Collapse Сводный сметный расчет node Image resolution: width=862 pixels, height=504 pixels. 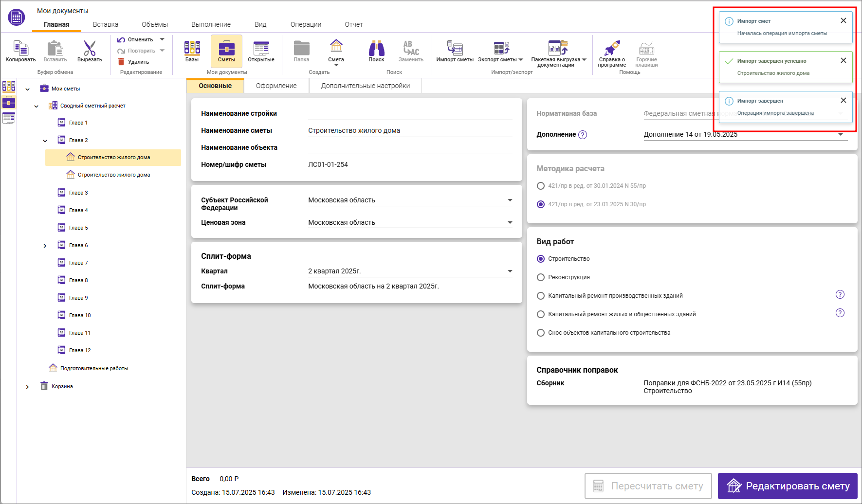37,106
